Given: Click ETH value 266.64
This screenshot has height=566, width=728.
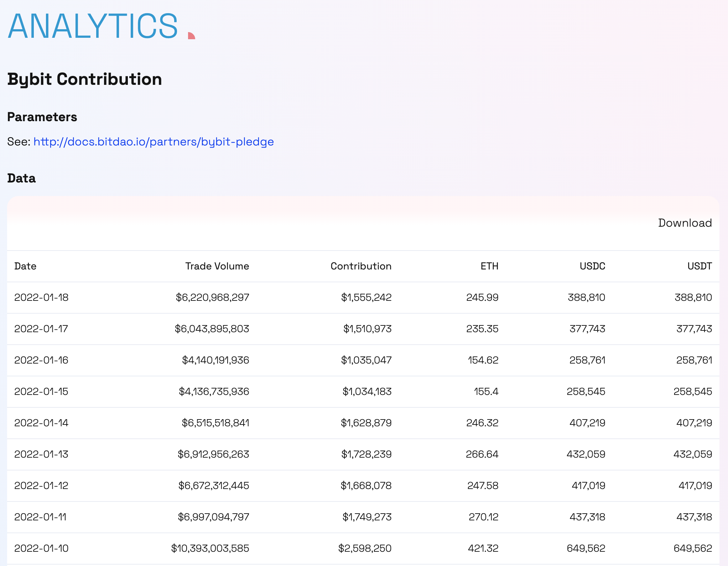Looking at the screenshot, I should pos(482,454).
